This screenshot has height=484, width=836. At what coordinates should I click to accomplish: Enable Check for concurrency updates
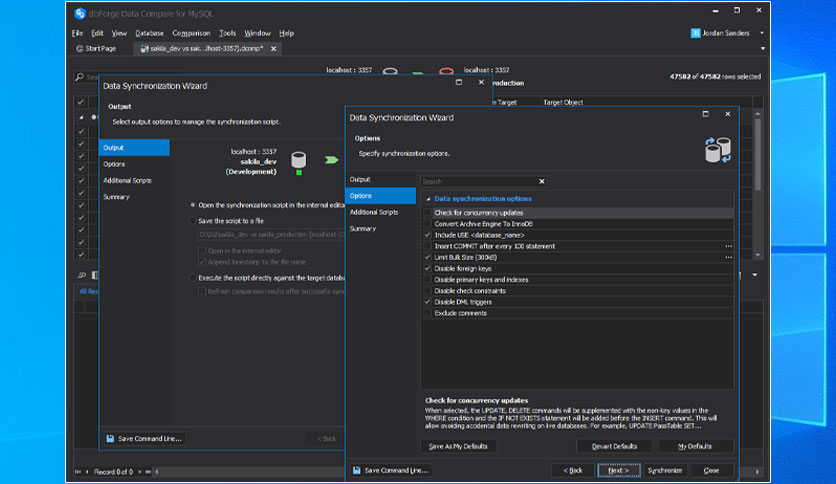click(x=428, y=213)
